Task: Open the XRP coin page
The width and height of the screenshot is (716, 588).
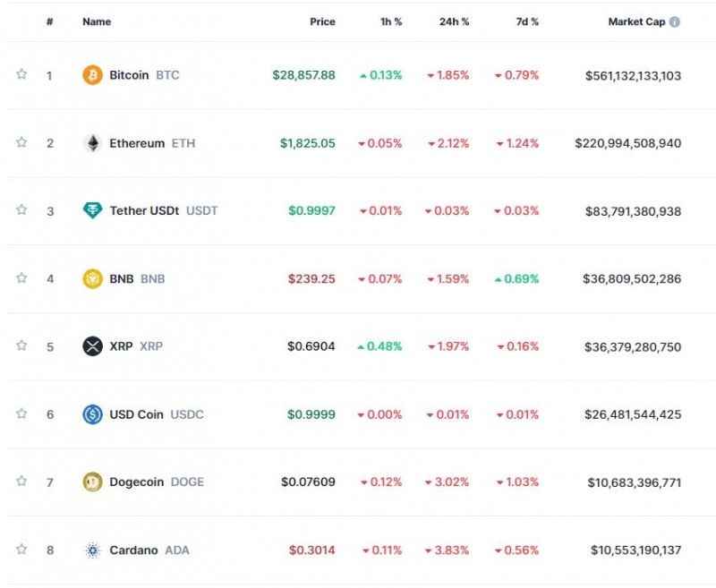Action: (122, 346)
